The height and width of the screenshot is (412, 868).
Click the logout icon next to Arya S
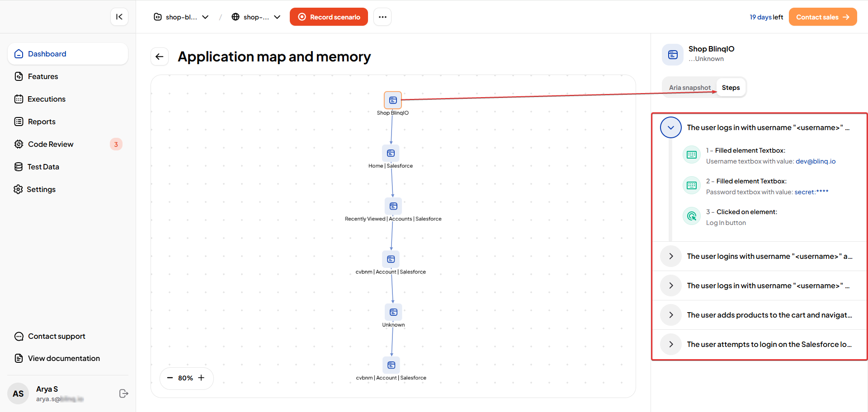click(x=123, y=393)
